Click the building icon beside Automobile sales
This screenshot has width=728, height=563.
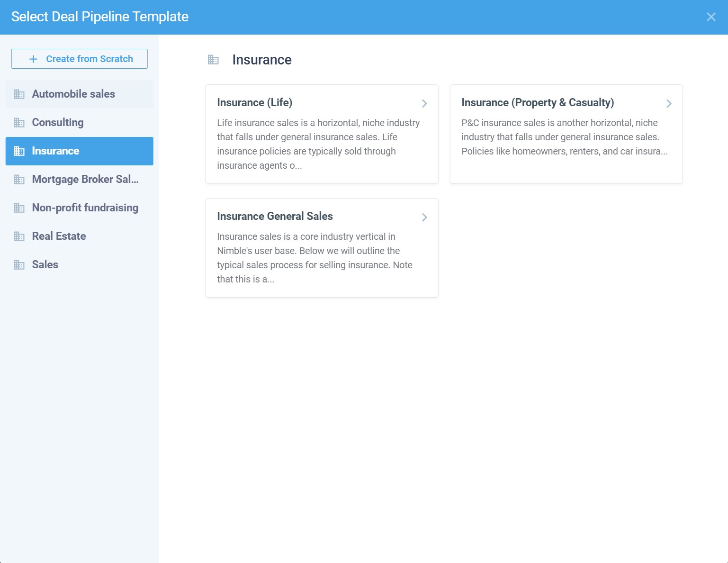(19, 94)
